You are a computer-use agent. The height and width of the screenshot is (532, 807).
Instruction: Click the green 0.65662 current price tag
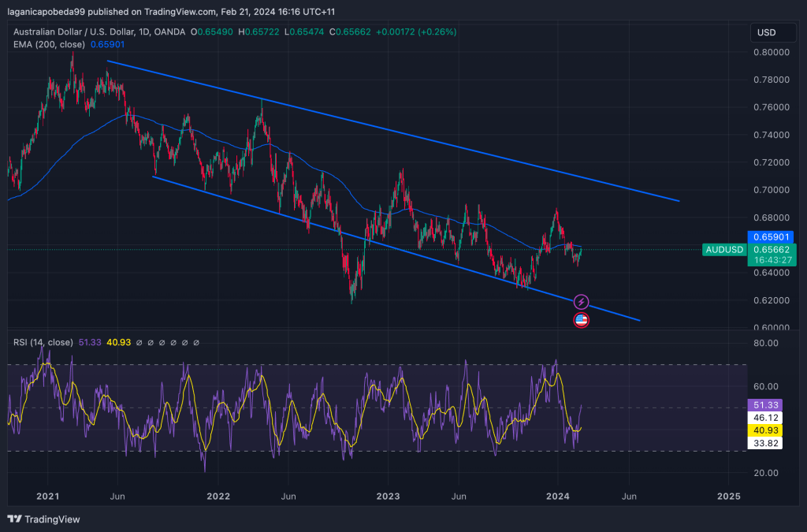point(772,249)
